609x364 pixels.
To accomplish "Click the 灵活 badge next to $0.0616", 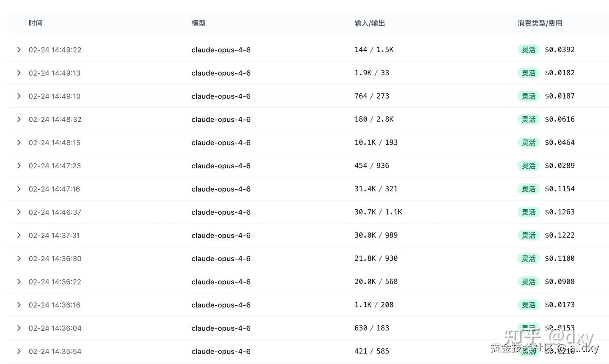I will click(529, 120).
